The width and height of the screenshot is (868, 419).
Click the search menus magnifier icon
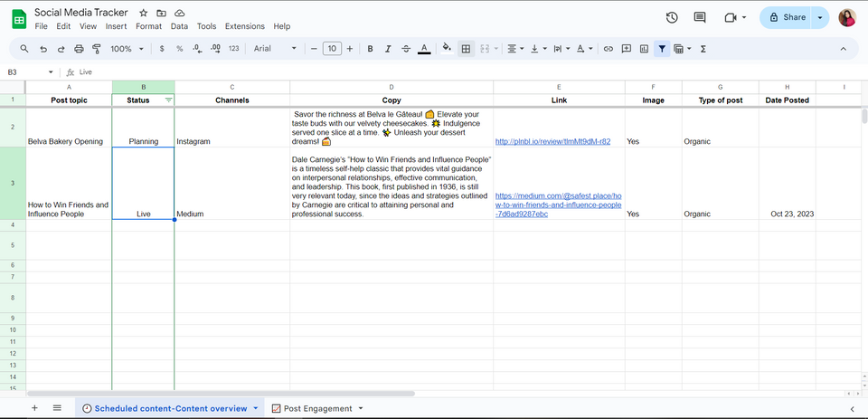point(24,49)
